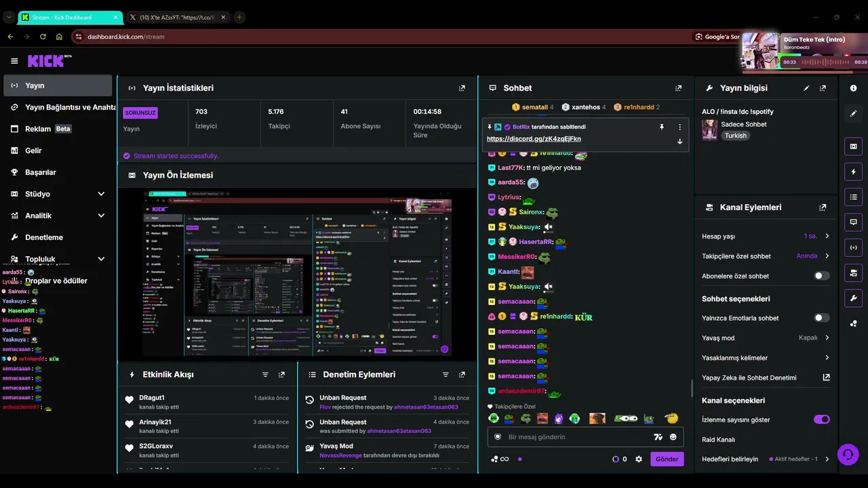
Task: Pop out the Kanal Eylemleri panel
Action: click(823, 207)
